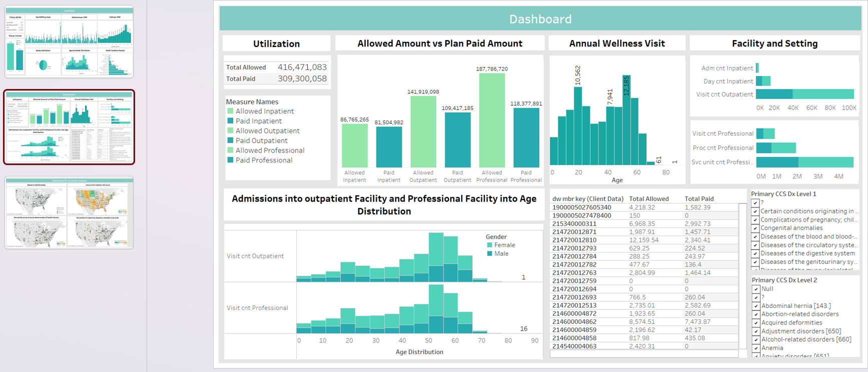Uncheck Congenital anomalies filter checkbox
The height and width of the screenshot is (372, 868).
[x=755, y=228]
